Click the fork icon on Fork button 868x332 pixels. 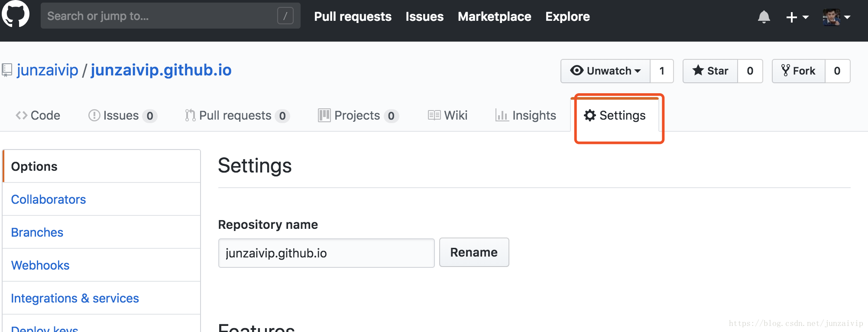coord(786,70)
